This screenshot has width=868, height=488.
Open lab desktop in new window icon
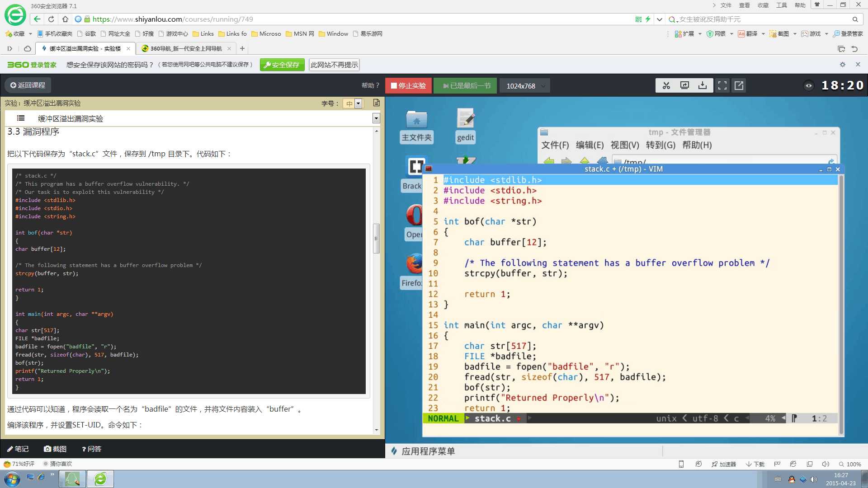point(739,85)
